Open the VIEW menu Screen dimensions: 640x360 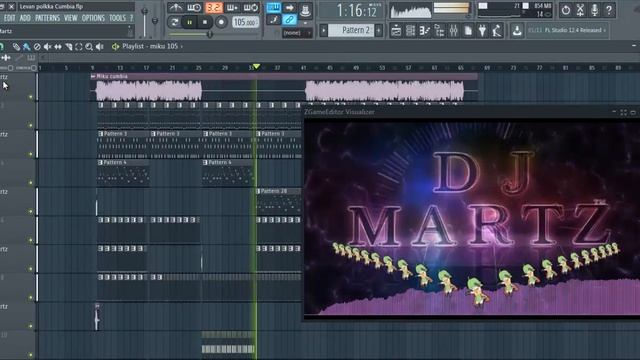pyautogui.click(x=71, y=18)
